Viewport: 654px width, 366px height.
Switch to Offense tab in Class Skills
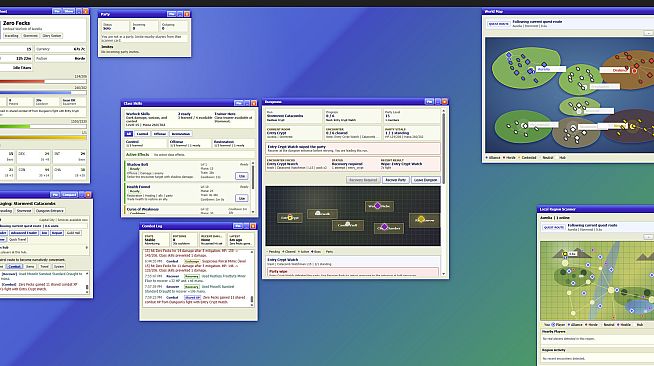point(160,134)
